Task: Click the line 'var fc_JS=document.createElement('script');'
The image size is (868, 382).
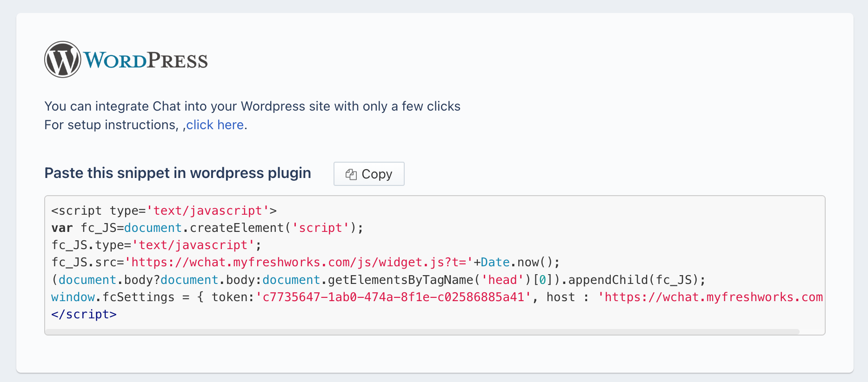Action: pos(207,228)
